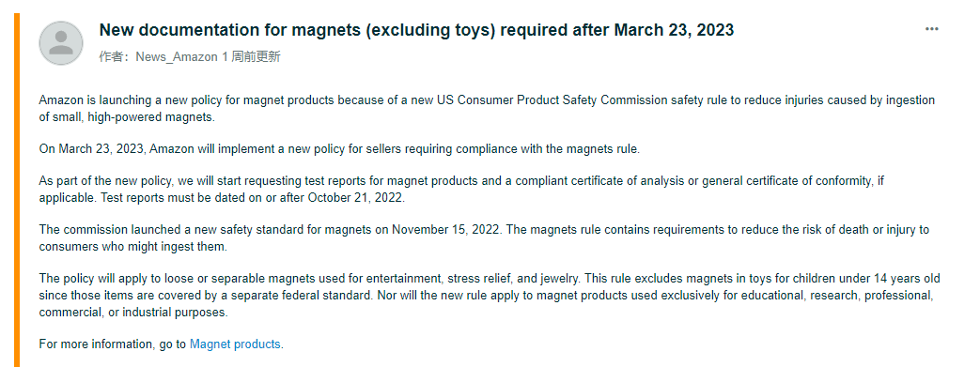980x367 pixels.
Task: Click the paragraph starting 'As part of the new policy'
Action: [461, 190]
